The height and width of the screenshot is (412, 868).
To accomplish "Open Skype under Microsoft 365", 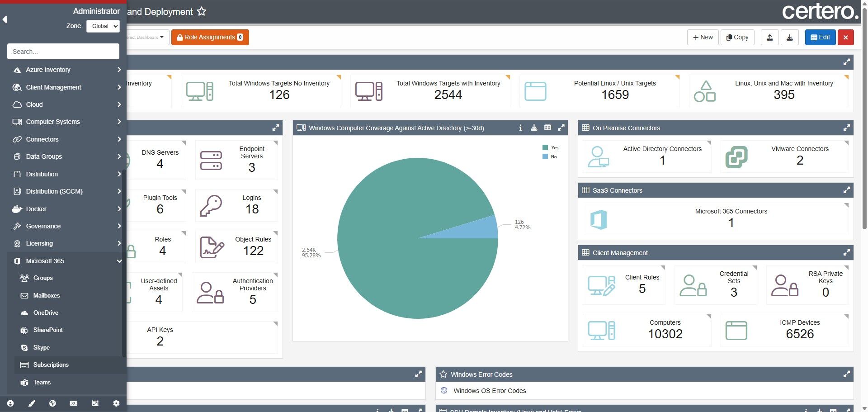I will coord(70,347).
